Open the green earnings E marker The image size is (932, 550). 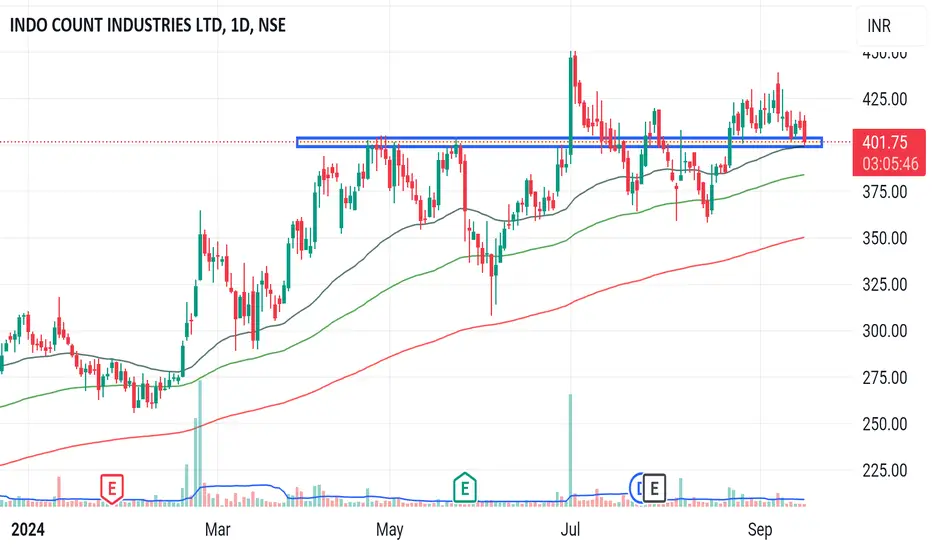tap(465, 488)
